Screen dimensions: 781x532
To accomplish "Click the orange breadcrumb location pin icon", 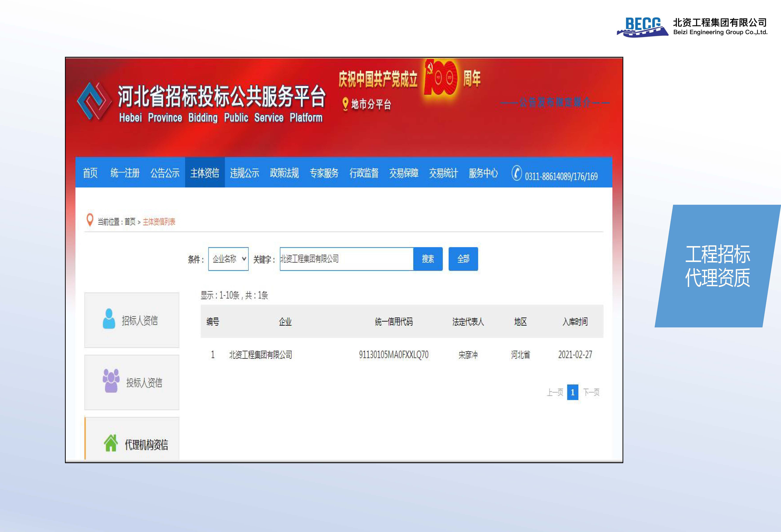I will [90, 220].
